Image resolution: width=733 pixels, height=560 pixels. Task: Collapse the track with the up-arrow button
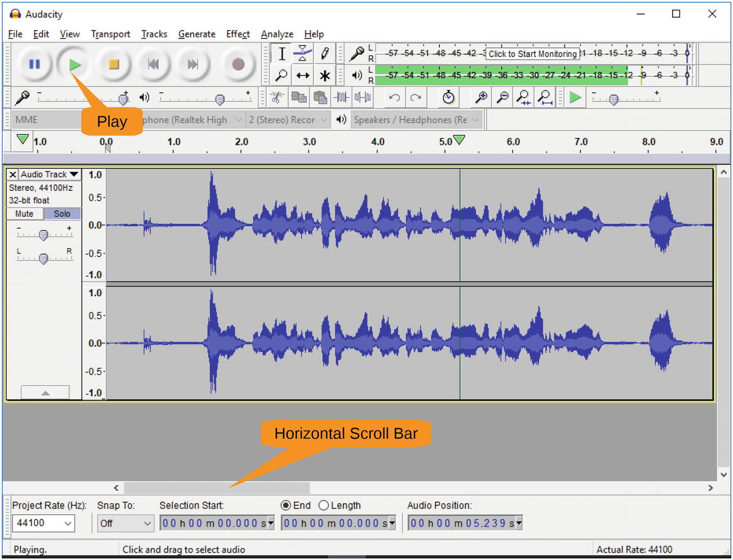pyautogui.click(x=45, y=393)
